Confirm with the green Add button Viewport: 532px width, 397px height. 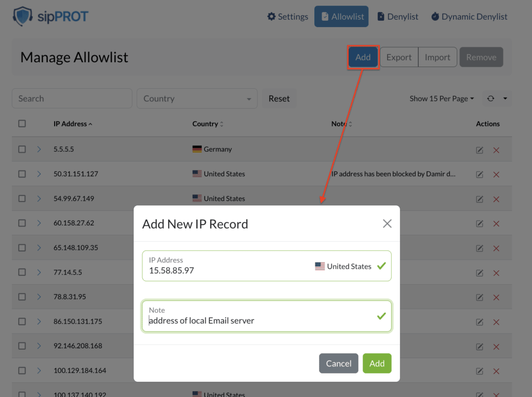tap(377, 363)
